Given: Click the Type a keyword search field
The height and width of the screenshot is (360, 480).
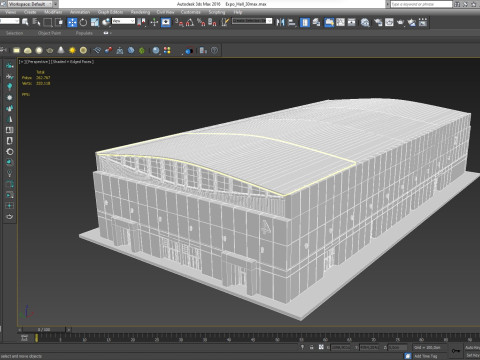Looking at the screenshot, I should tap(421, 4).
